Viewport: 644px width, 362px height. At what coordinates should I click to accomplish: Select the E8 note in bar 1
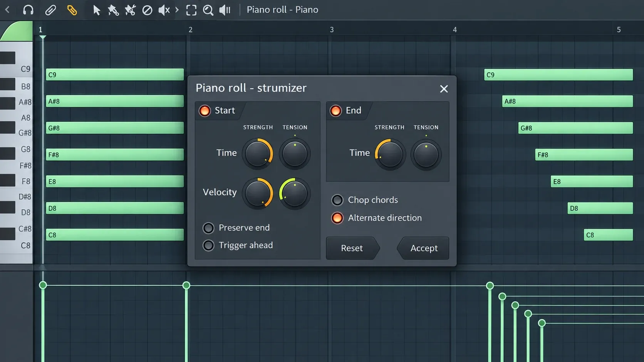point(115,181)
